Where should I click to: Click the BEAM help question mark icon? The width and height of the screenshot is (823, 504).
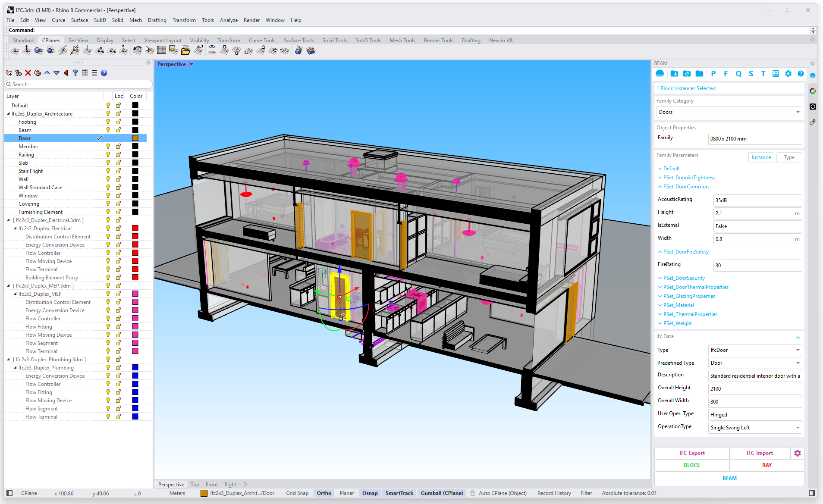pyautogui.click(x=801, y=74)
